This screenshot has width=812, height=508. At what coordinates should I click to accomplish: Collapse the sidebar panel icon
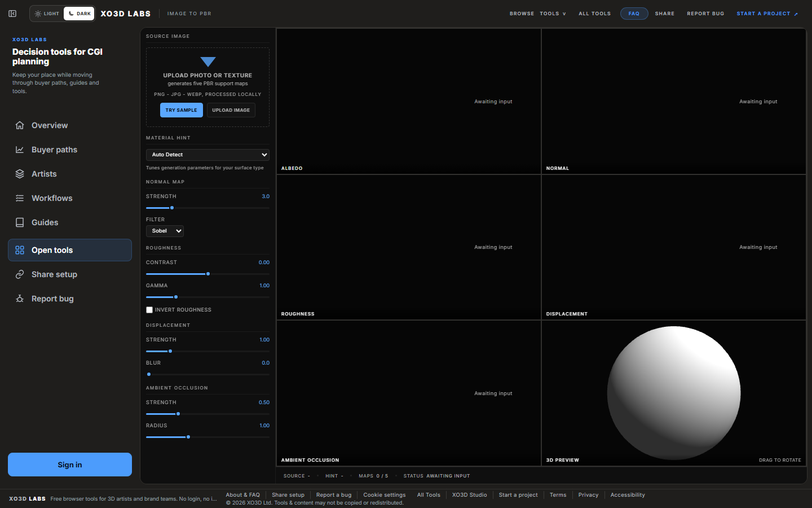12,14
